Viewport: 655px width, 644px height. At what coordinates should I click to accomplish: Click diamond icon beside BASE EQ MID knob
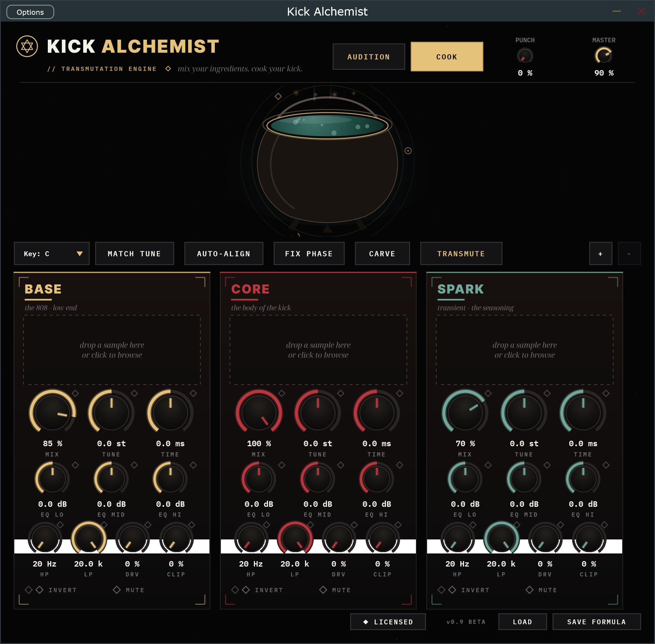point(134,465)
